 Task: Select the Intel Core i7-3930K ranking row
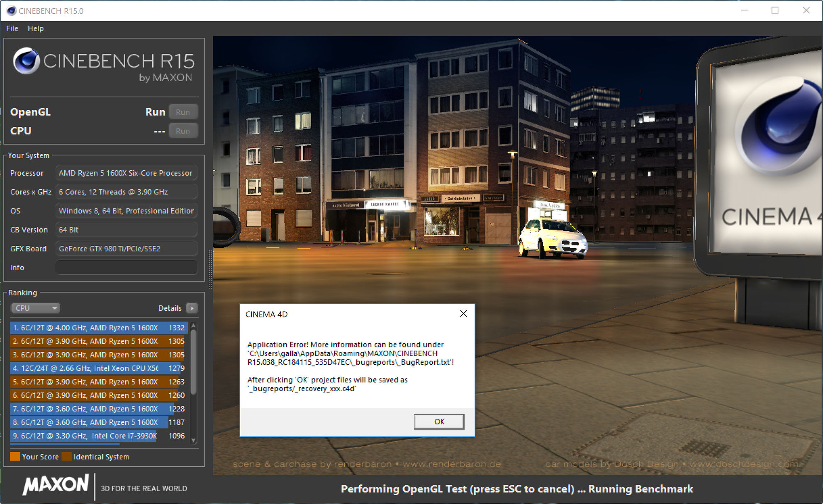[x=99, y=436]
